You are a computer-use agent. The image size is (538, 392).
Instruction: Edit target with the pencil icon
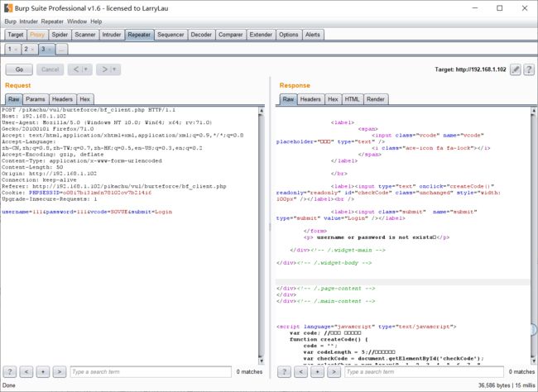point(515,69)
